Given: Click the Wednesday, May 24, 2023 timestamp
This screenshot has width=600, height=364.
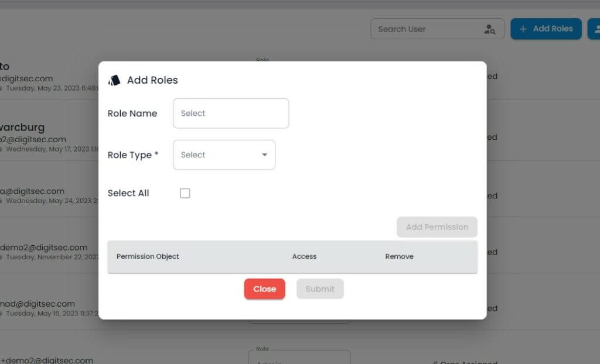Looking at the screenshot, I should [52, 201].
